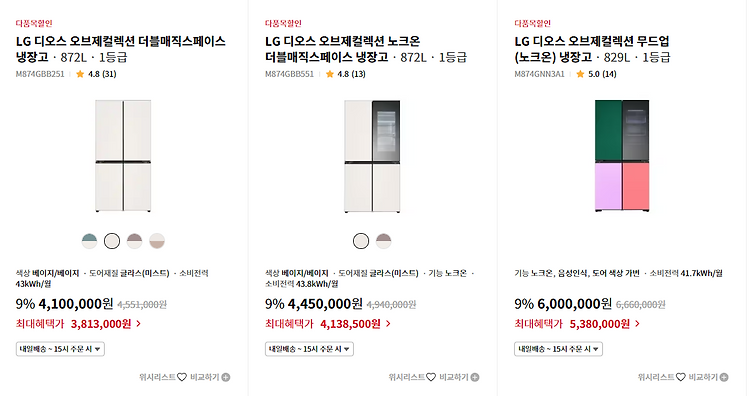Add M874GNN3A1 to compare via plus icon

(x=724, y=377)
